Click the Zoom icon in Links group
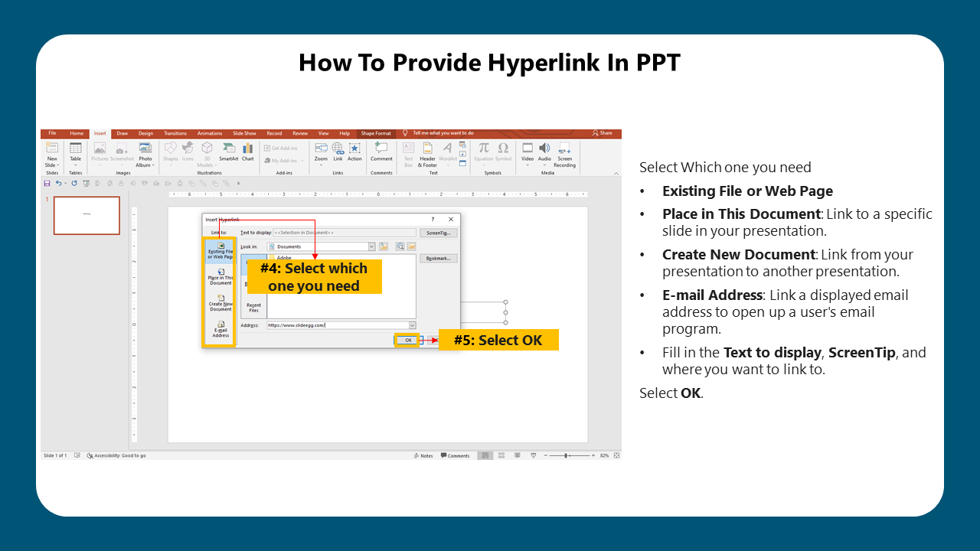 tap(321, 148)
